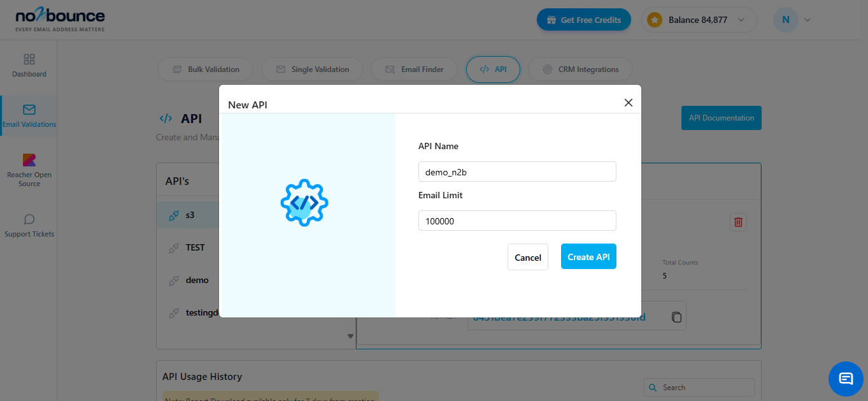868x401 pixels.
Task: Click the search magnifier in API Usage History
Action: click(x=652, y=387)
